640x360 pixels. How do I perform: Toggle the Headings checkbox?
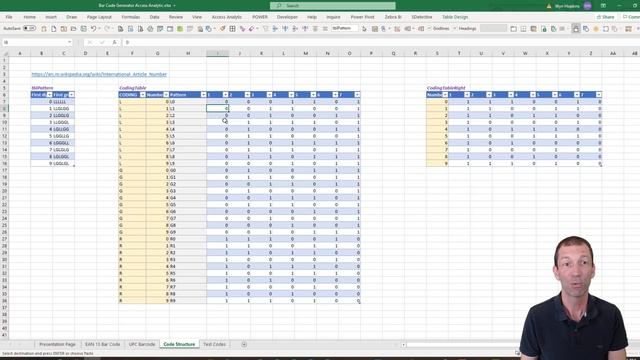point(454,28)
